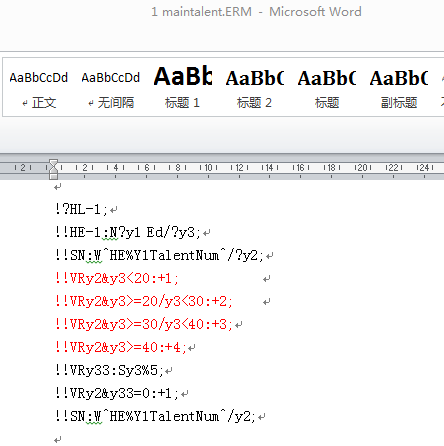Click red line '!!VRy2&y3<20:+1;'
Viewport: 444px width, 446px height.
click(x=117, y=278)
